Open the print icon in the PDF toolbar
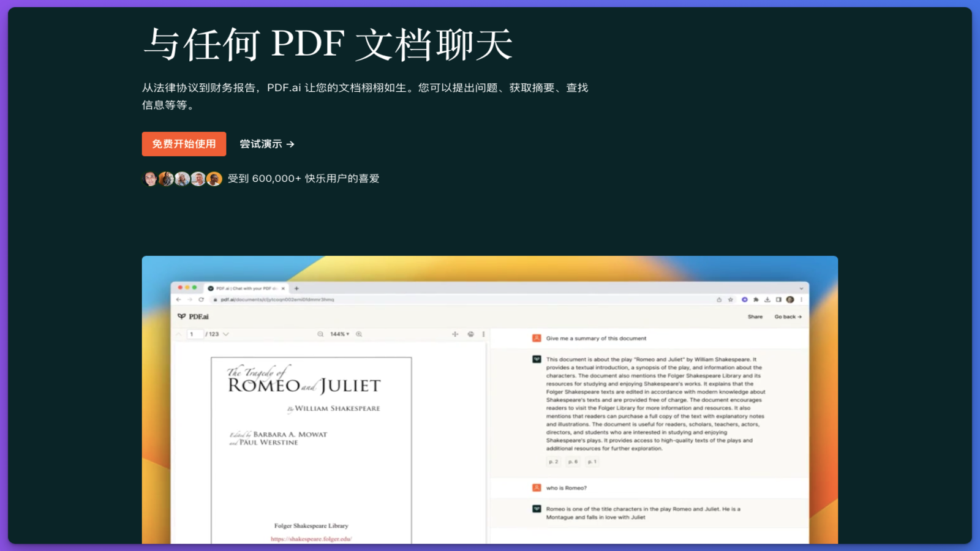The image size is (980, 551). coord(470,334)
